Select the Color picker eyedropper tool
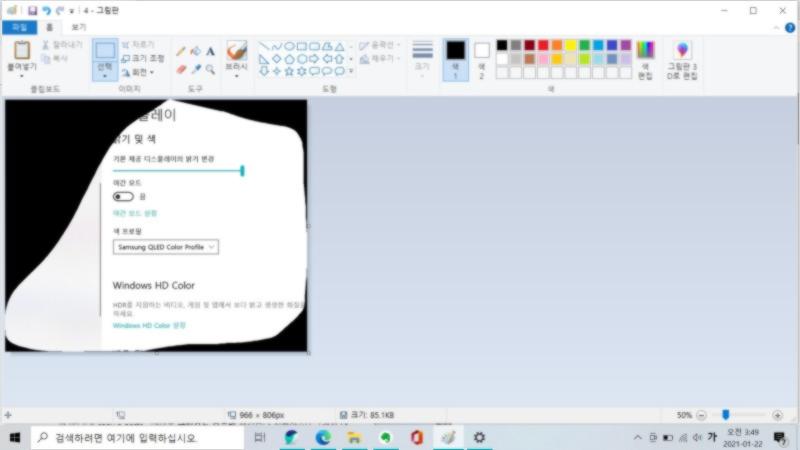This screenshot has width=800, height=450. pyautogui.click(x=195, y=69)
